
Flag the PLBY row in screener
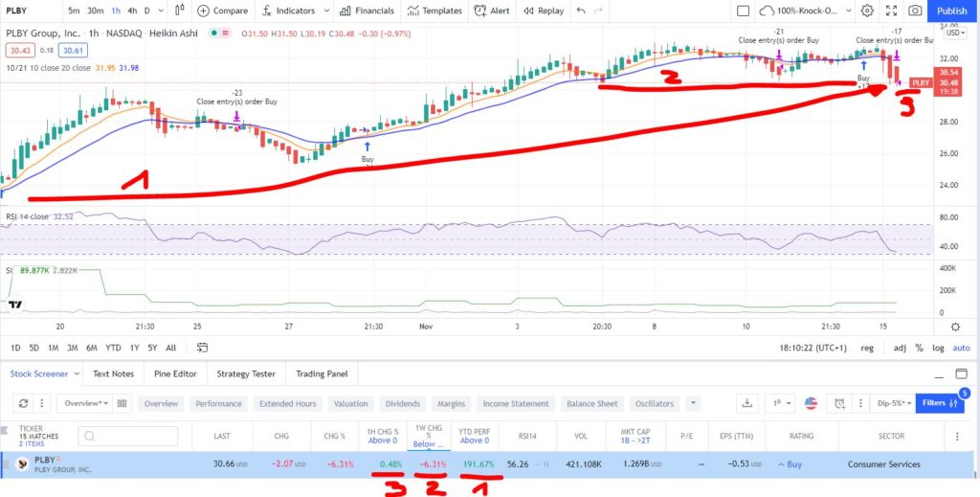click(8, 464)
